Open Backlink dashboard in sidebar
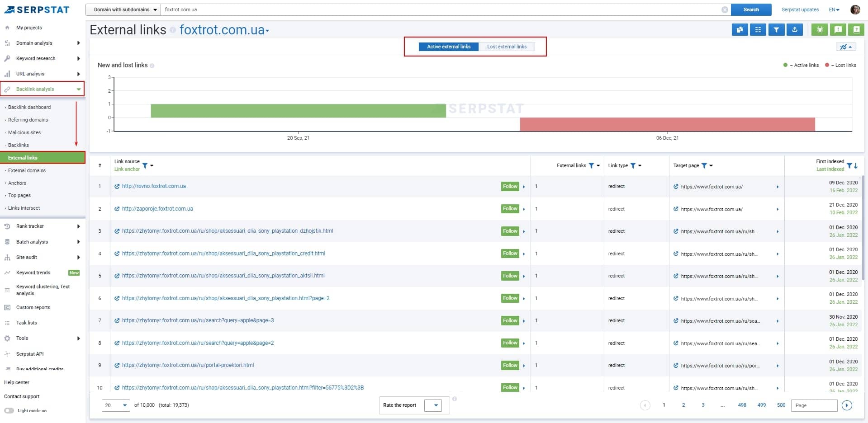Image resolution: width=868 pixels, height=423 pixels. point(29,107)
